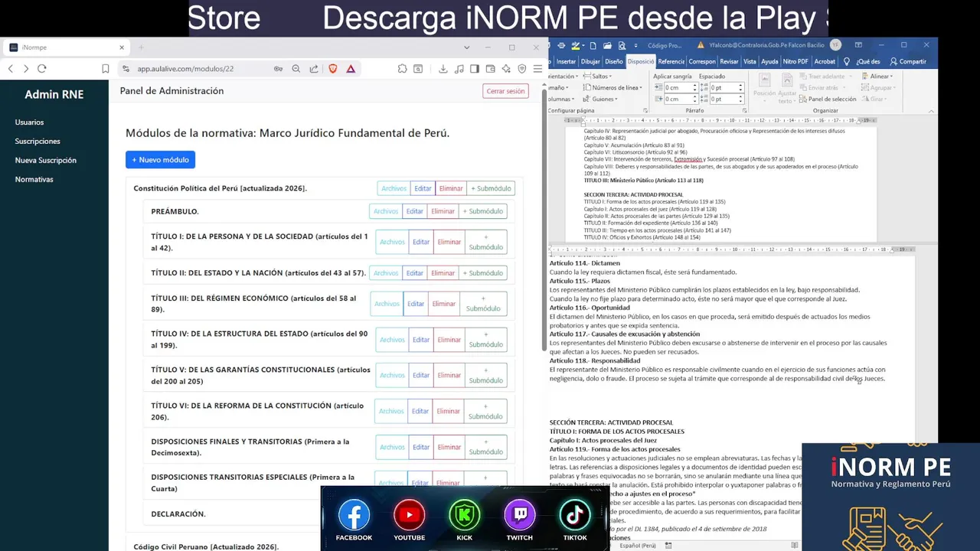Close the iNormpe browser tab
Screen dimensions: 980x551
(x=121, y=47)
